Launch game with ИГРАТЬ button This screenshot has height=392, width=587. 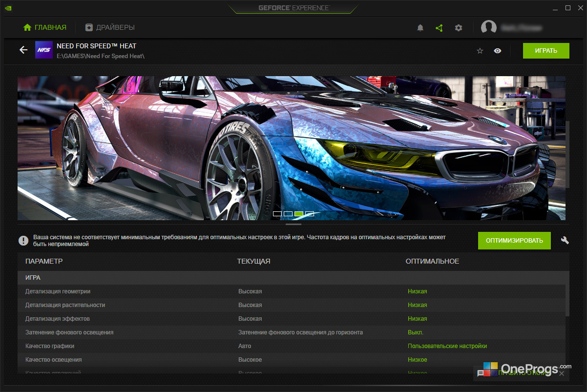coord(546,51)
